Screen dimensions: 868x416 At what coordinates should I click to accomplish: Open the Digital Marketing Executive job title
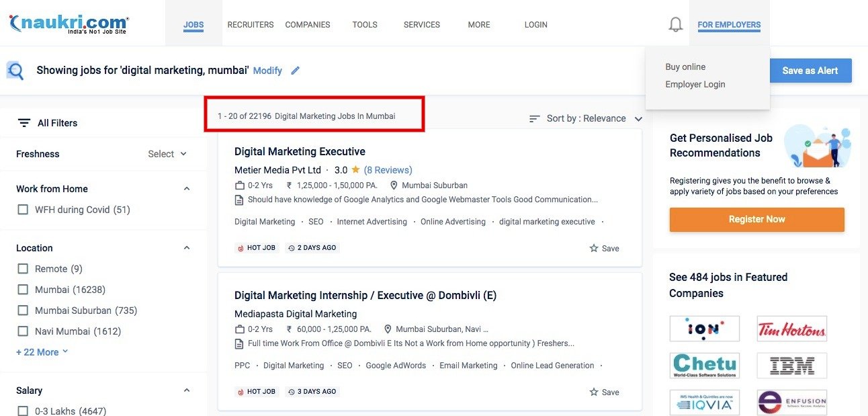pyautogui.click(x=300, y=151)
